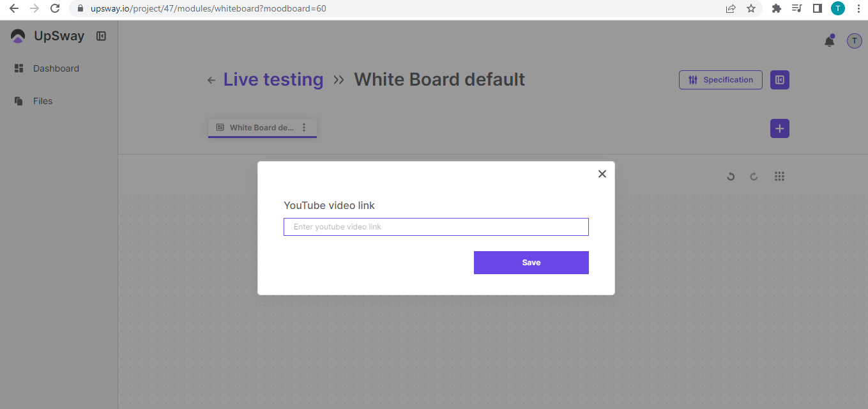This screenshot has height=409, width=868.
Task: Add a new board with plus button
Action: pos(779,128)
